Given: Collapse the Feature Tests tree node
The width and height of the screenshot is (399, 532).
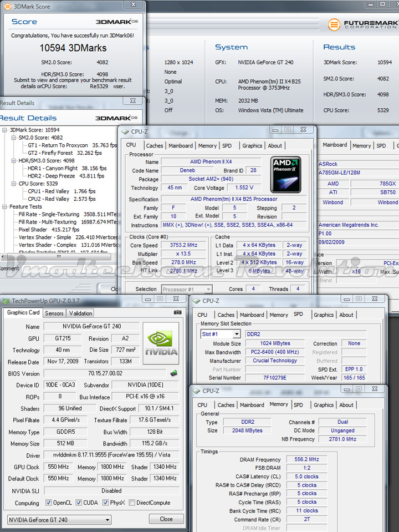Looking at the screenshot, I should (6, 206).
